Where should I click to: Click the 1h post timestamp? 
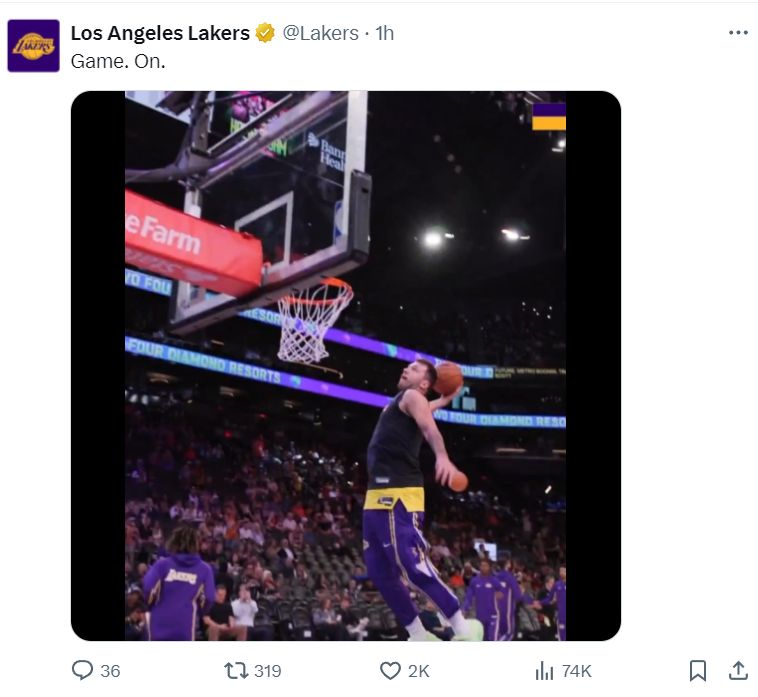pos(385,33)
